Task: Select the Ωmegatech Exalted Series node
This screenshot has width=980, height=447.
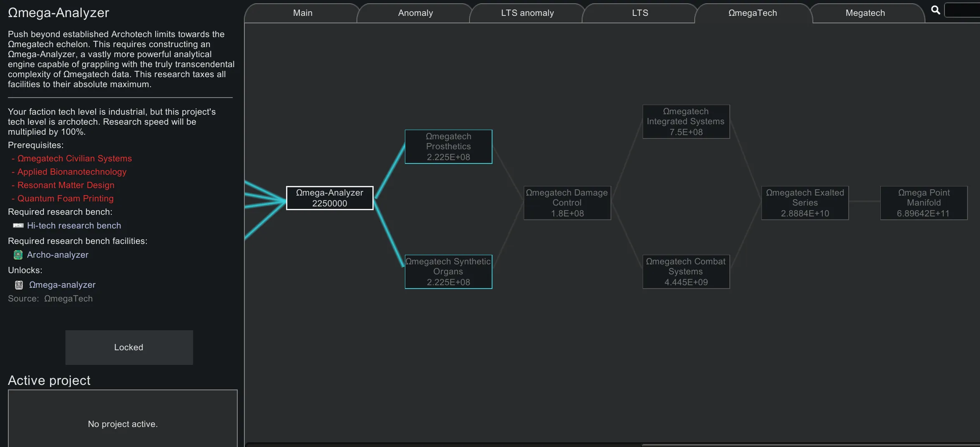Action: point(805,203)
